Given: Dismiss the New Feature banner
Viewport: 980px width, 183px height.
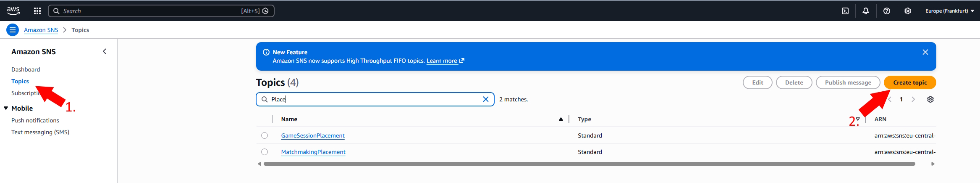Looking at the screenshot, I should 925,52.
